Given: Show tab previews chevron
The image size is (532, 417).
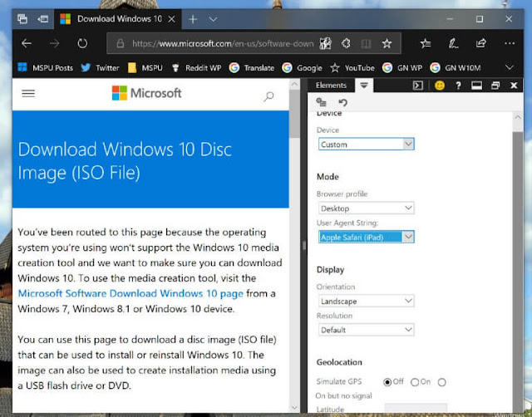Looking at the screenshot, I should tap(213, 19).
